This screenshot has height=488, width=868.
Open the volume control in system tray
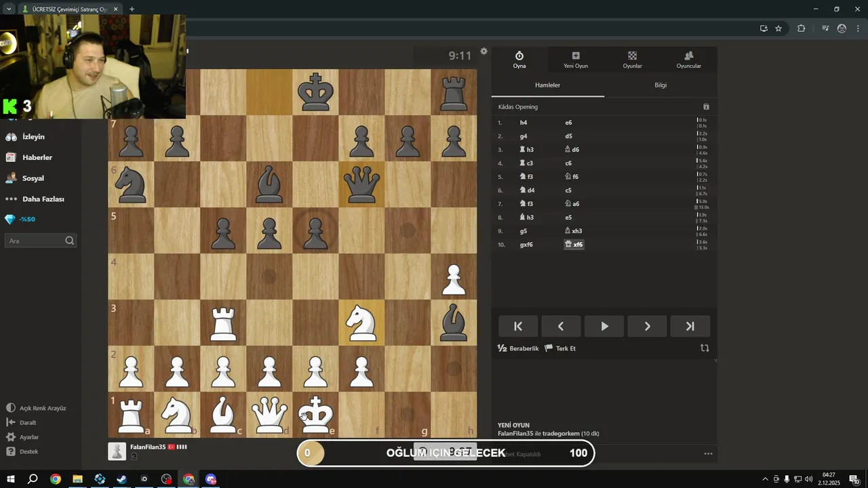pos(808,479)
